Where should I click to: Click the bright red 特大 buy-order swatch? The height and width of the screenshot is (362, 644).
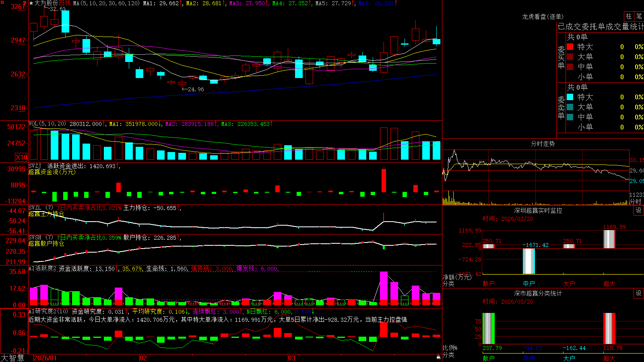click(570, 47)
